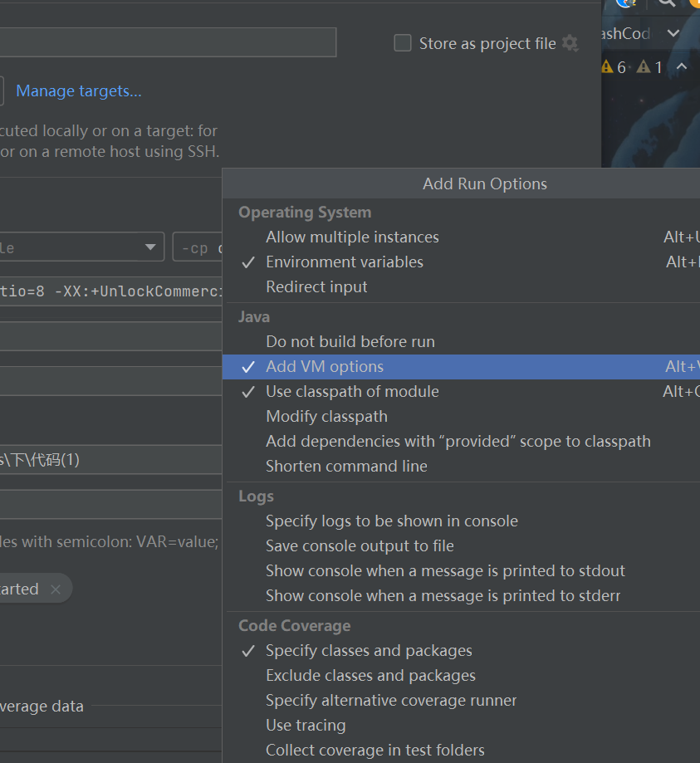Open the JDK dropdown arrow left of -cp
The width and height of the screenshot is (700, 763).
(x=149, y=247)
